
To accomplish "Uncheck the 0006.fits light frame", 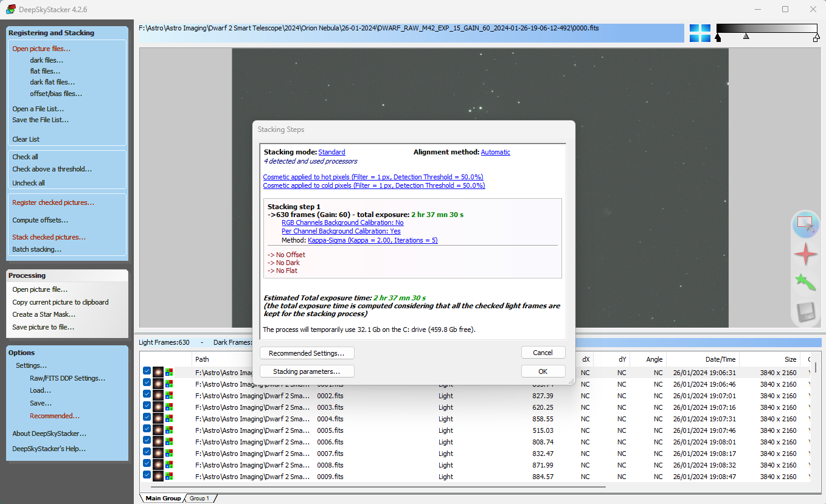I will pyautogui.click(x=147, y=440).
